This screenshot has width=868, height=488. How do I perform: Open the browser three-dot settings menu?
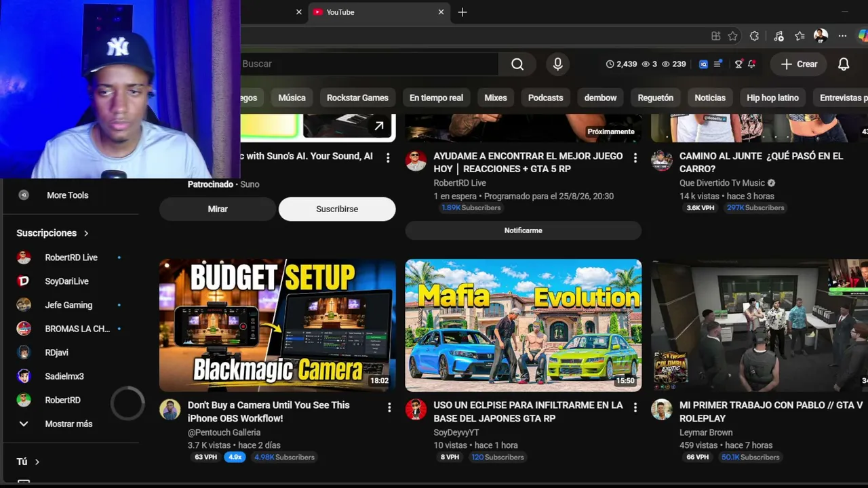[x=842, y=36]
